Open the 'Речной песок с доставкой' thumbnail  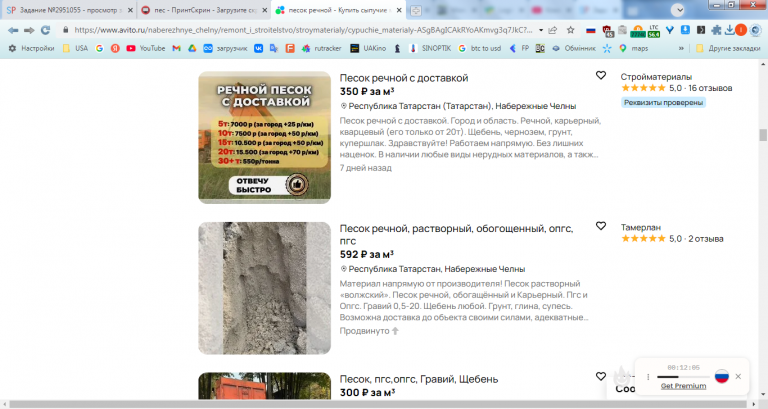264,138
